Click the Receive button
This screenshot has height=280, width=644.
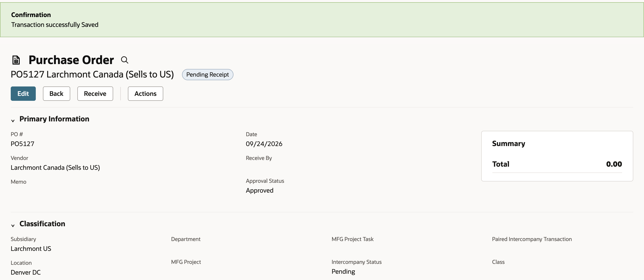tap(95, 94)
